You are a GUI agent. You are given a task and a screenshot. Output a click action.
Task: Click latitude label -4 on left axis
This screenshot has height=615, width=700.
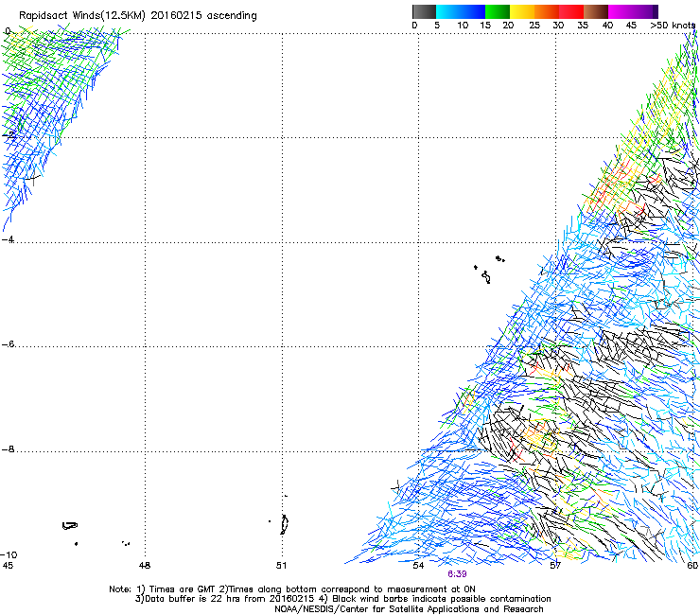point(8,239)
